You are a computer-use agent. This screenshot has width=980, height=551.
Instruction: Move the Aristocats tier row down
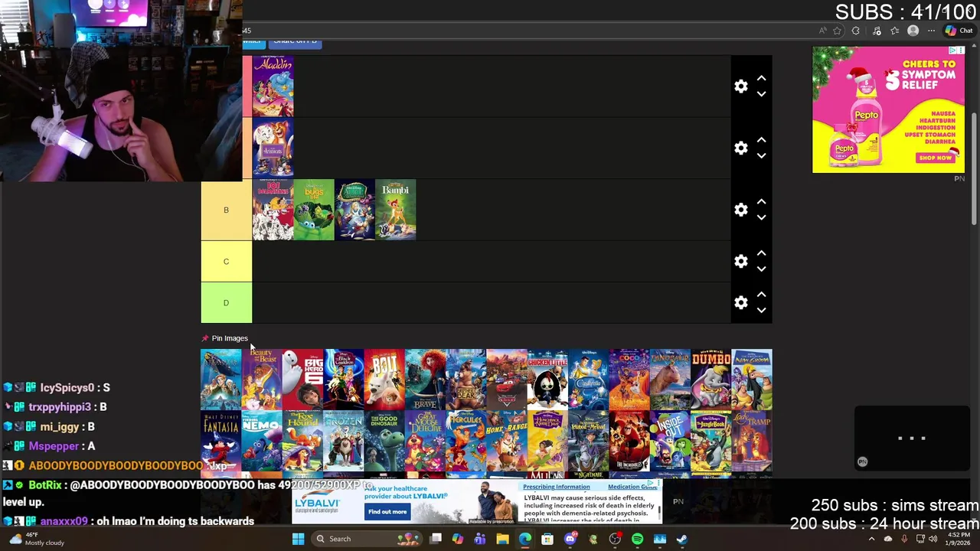click(x=761, y=156)
